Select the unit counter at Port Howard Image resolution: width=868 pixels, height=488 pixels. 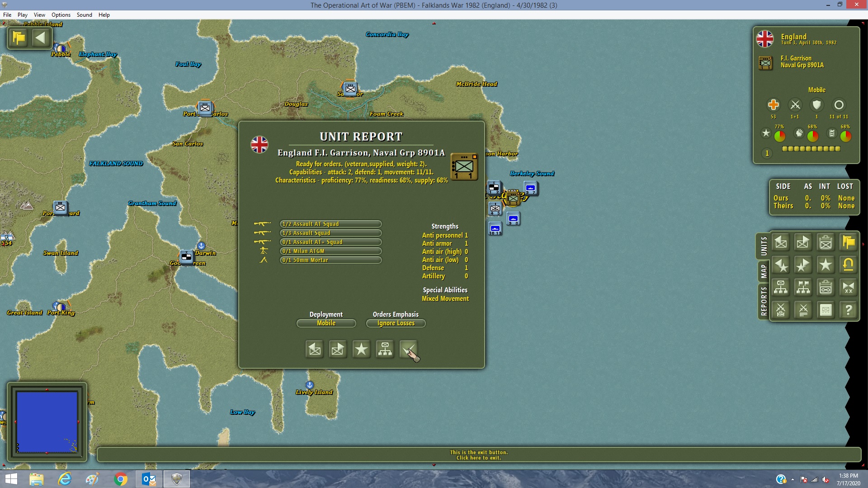[60, 208]
